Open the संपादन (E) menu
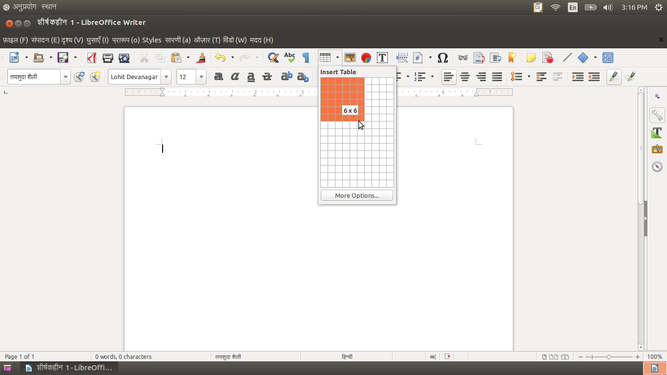Viewport: 667px width, 375px height. pos(45,40)
